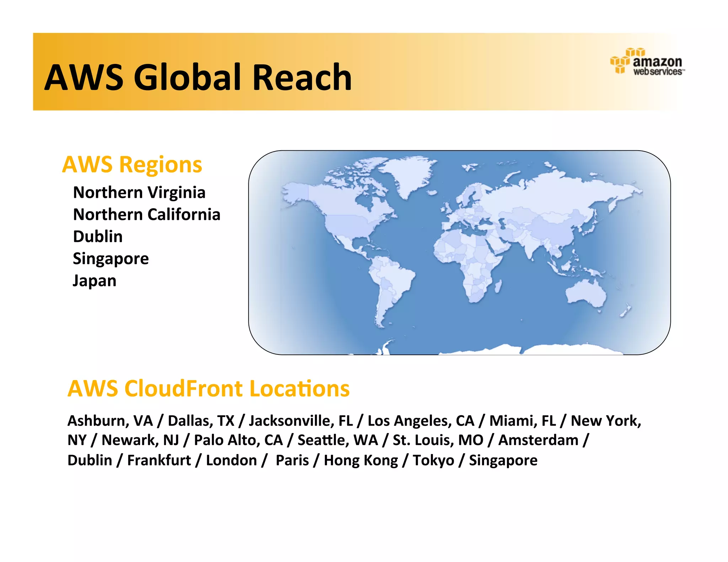The width and height of the screenshot is (728, 562).
Task: Select 'Dallas, TX' in CloudFront locations
Action: tap(201, 421)
